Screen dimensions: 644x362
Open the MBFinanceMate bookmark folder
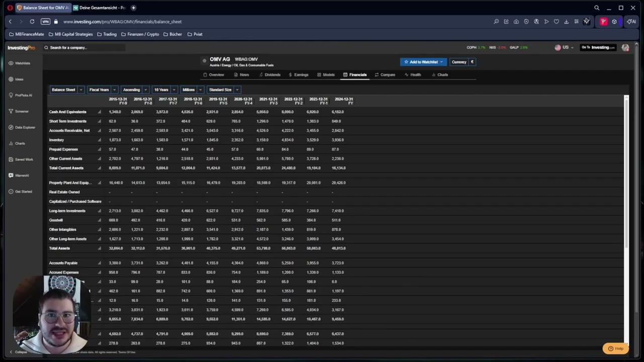[27, 34]
